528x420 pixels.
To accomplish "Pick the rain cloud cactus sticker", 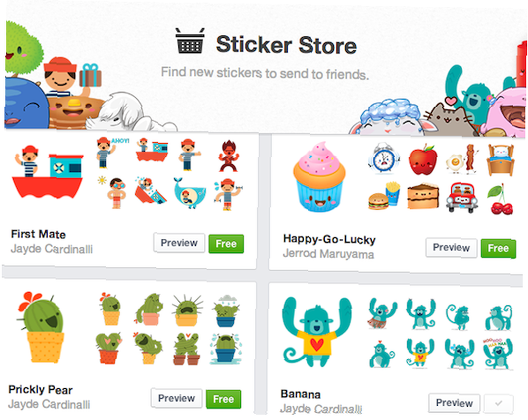I will pyautogui.click(x=225, y=312).
